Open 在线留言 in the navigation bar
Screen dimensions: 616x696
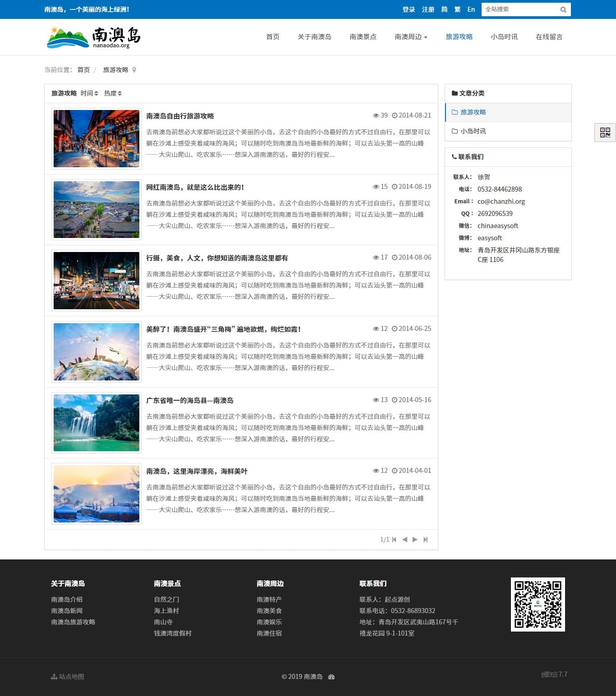click(549, 37)
